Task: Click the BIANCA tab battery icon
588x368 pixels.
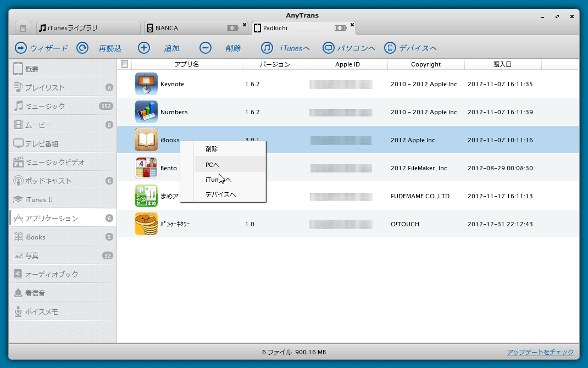Action: tap(233, 28)
